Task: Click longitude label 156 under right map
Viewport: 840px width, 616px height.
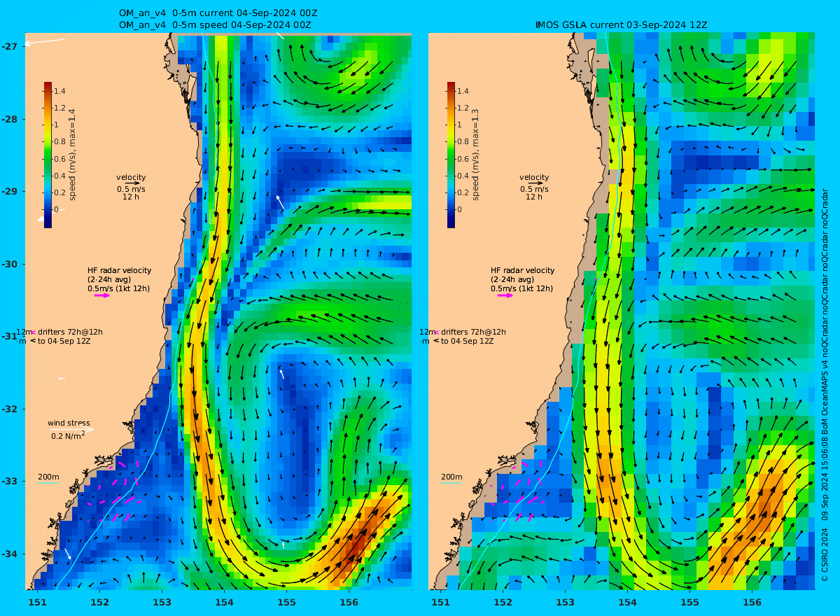Action: (x=752, y=602)
